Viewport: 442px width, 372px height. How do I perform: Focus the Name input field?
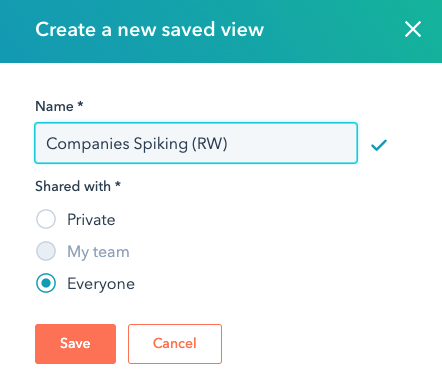pyautogui.click(x=196, y=143)
